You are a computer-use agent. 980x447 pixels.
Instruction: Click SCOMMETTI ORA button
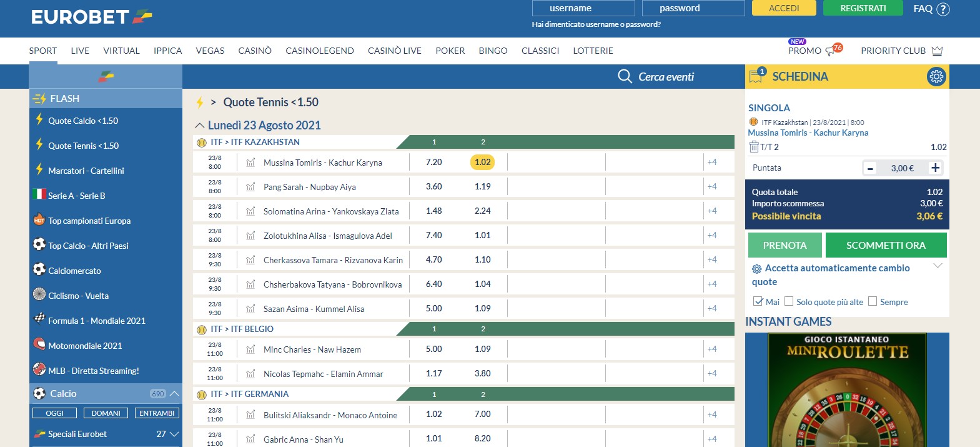[886, 245]
